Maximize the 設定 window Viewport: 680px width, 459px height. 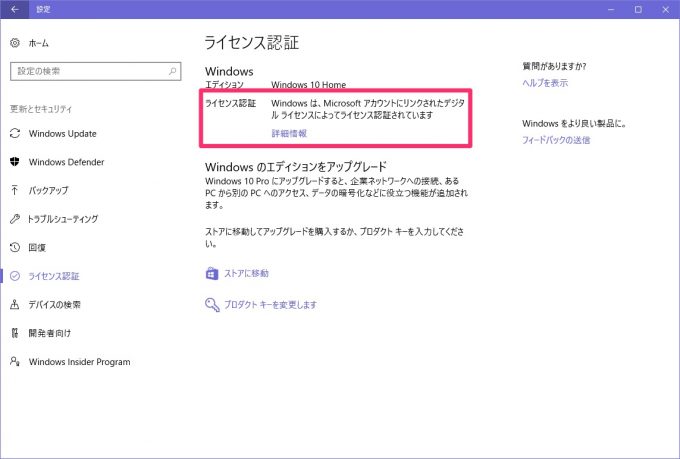pos(638,9)
